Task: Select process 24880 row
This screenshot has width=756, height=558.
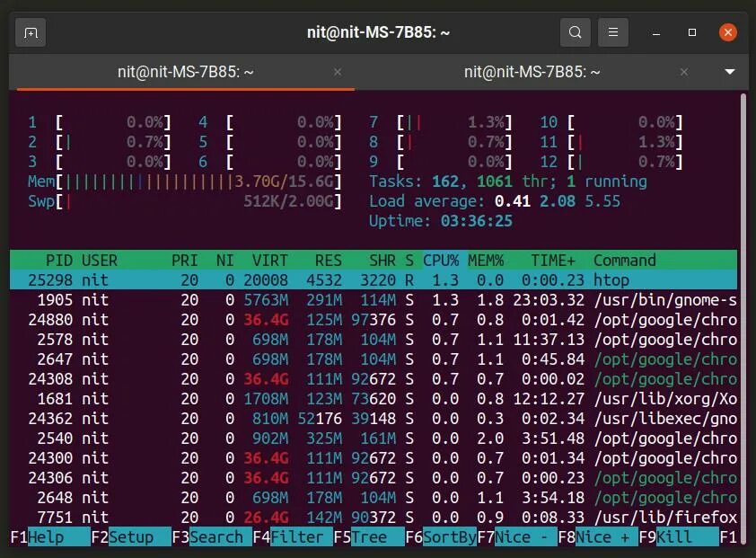Action: [374, 320]
